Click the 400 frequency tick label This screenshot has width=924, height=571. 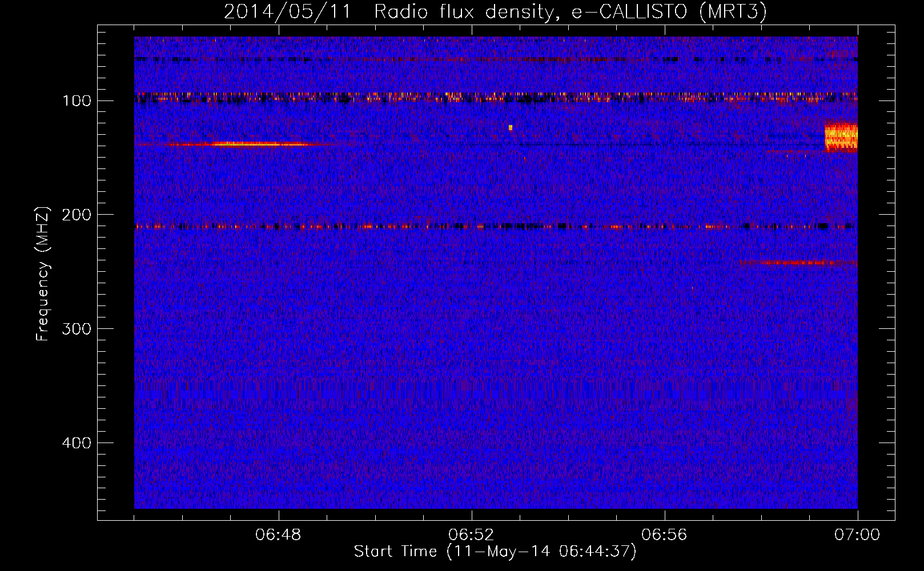77,443
